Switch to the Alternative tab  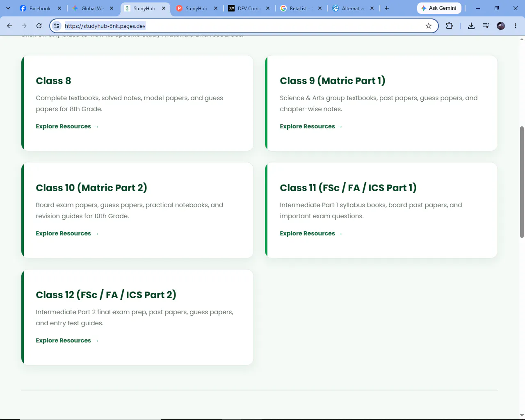point(353,8)
